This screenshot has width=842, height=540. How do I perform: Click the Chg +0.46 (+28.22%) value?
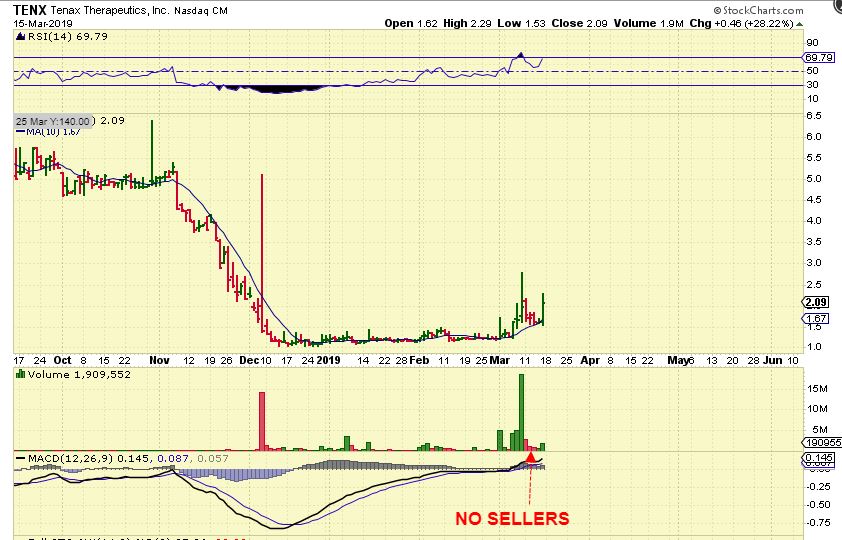coord(741,23)
